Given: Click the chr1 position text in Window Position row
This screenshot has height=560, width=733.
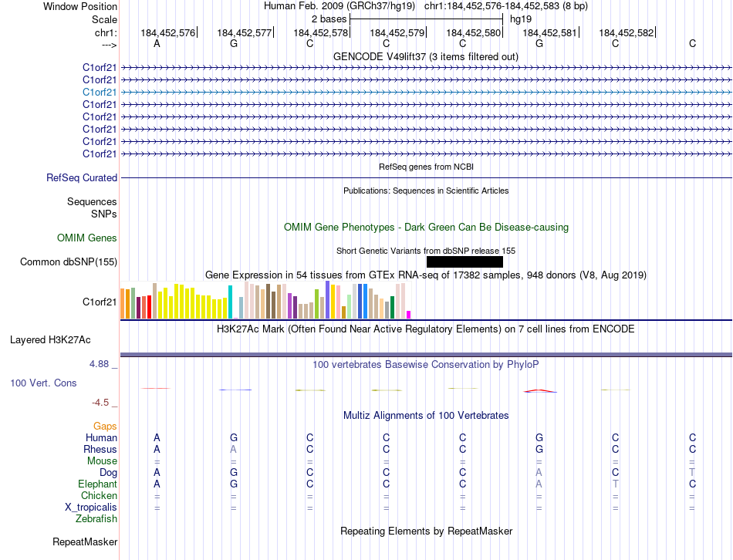Looking at the screenshot, I should point(506,6).
